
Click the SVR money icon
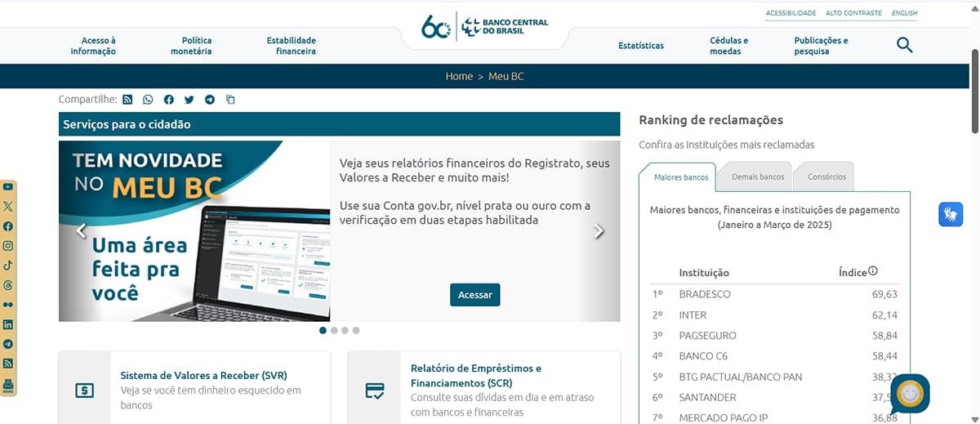pos(84,391)
